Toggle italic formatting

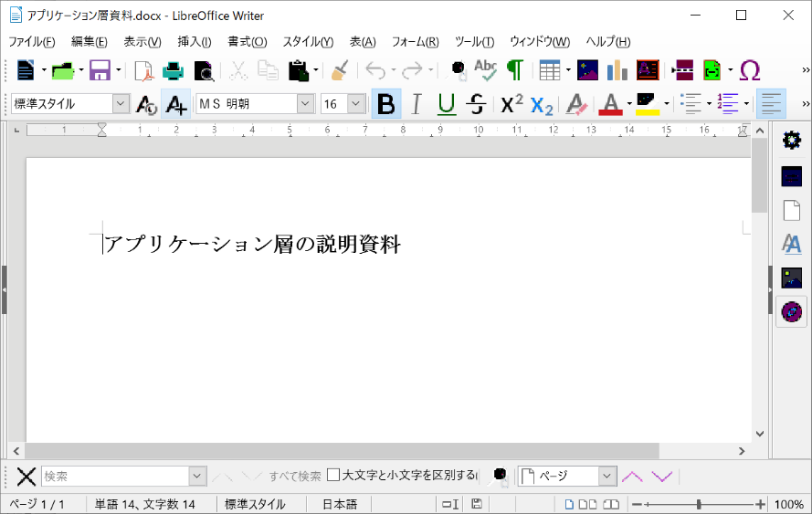click(416, 105)
